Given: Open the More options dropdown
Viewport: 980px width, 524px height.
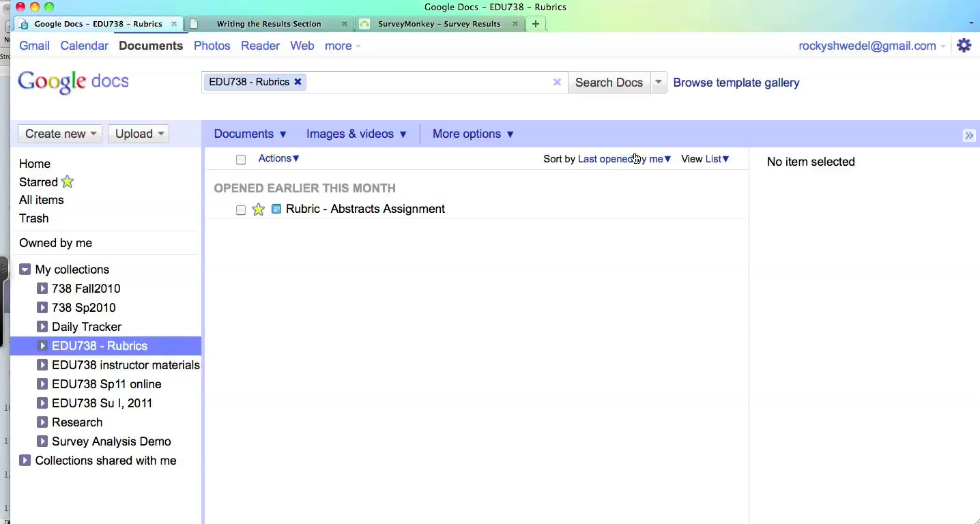Looking at the screenshot, I should point(473,134).
